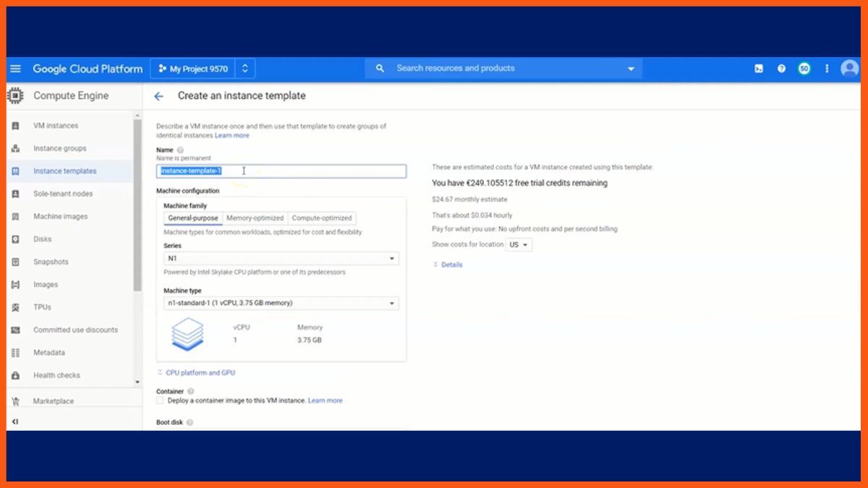Collapse the sidebar using bottom chevron
This screenshot has width=868, height=488.
point(15,421)
